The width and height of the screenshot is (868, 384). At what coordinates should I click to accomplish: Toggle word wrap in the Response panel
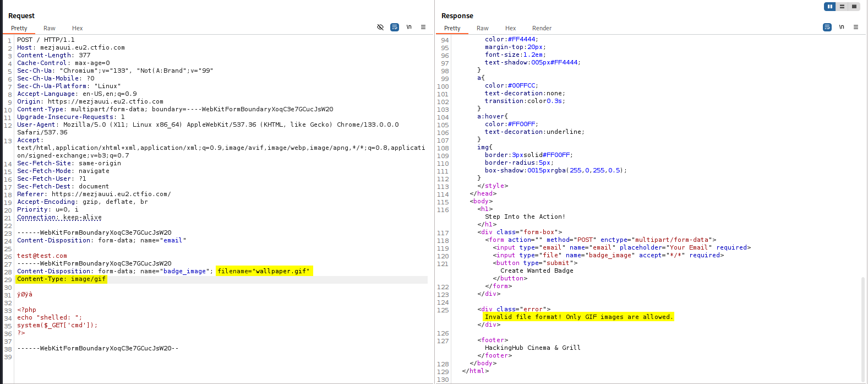(827, 27)
